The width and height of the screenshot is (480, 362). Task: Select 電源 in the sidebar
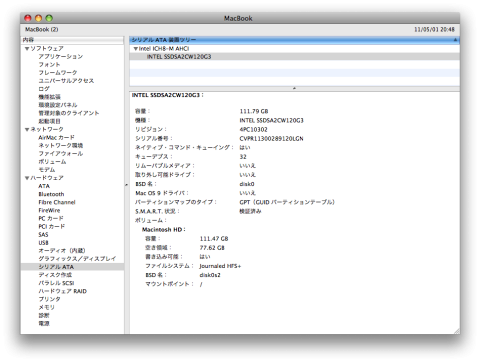tap(44, 324)
